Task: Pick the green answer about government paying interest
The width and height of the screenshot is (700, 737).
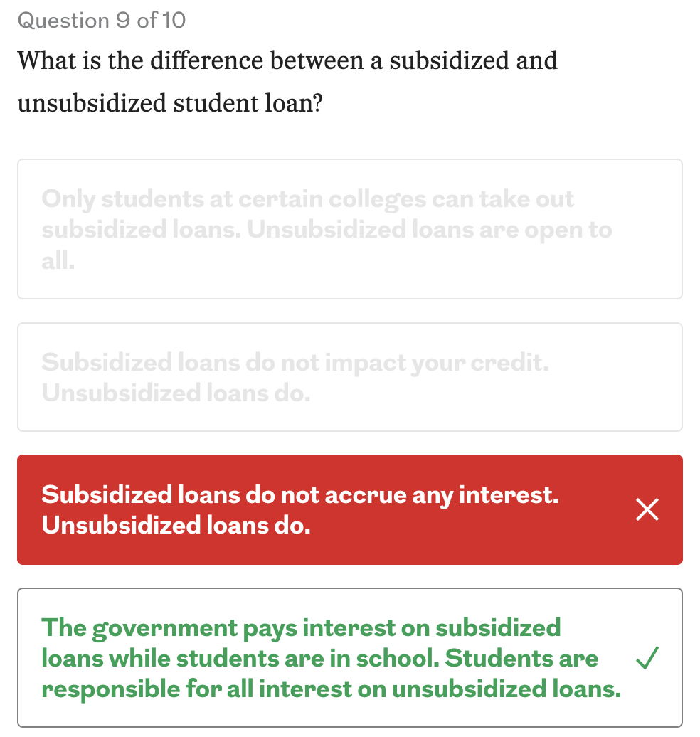Action: tap(349, 658)
